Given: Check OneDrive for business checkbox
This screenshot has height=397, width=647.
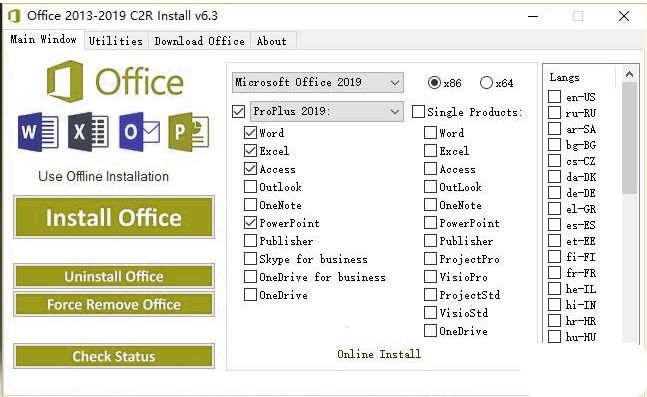Looking at the screenshot, I should [x=250, y=277].
